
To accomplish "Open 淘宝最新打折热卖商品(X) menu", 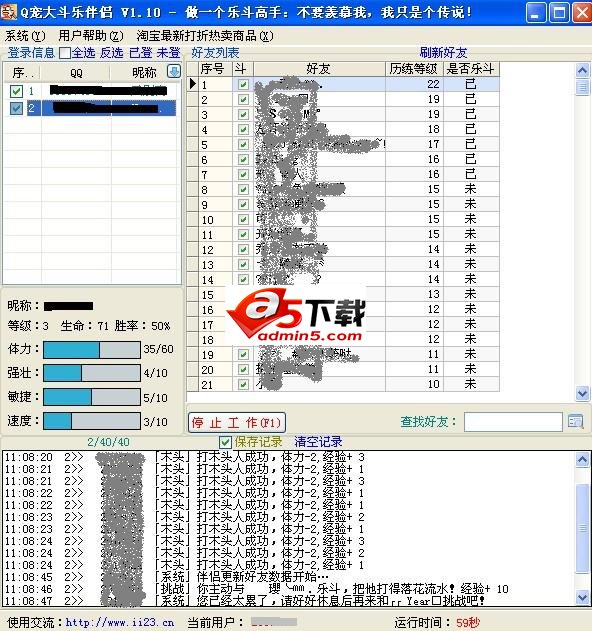I will 205,36.
